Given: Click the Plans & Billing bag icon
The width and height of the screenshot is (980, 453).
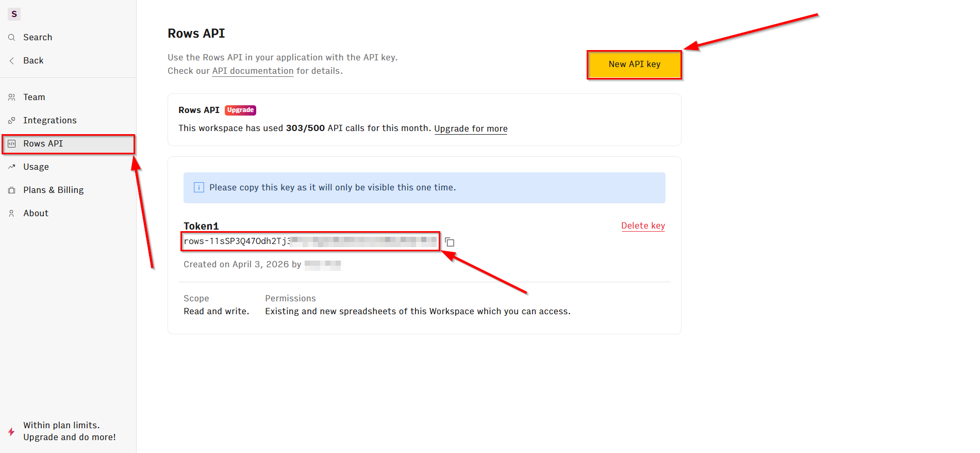Looking at the screenshot, I should [x=12, y=190].
